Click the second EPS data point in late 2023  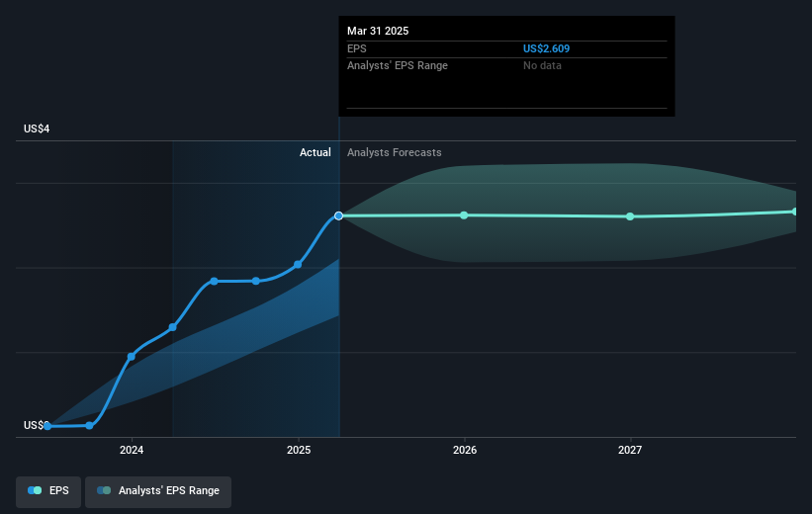(x=90, y=425)
